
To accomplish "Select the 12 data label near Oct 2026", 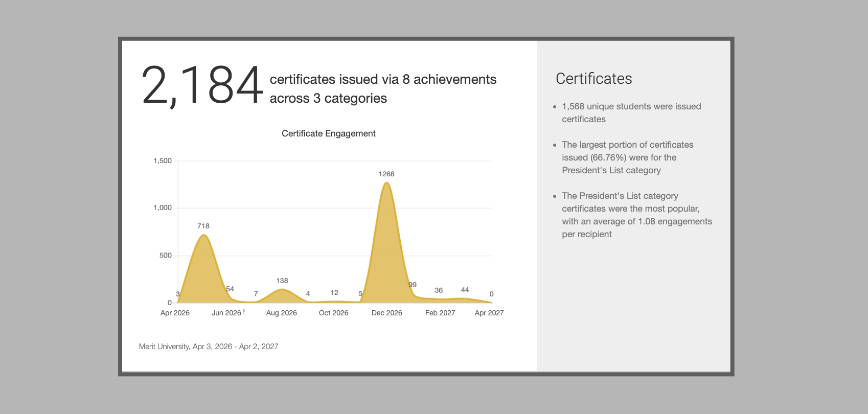I will tap(334, 293).
